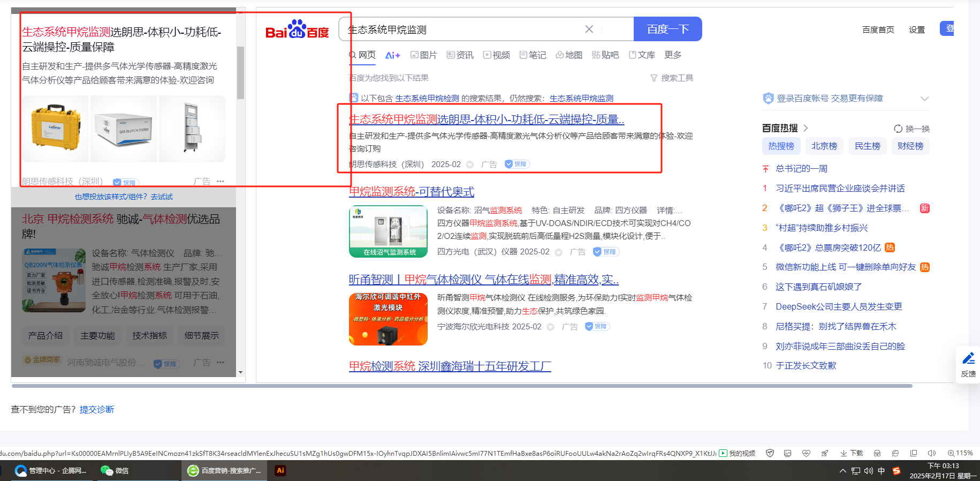Click the 去试试 link under the ad preview

click(x=162, y=197)
